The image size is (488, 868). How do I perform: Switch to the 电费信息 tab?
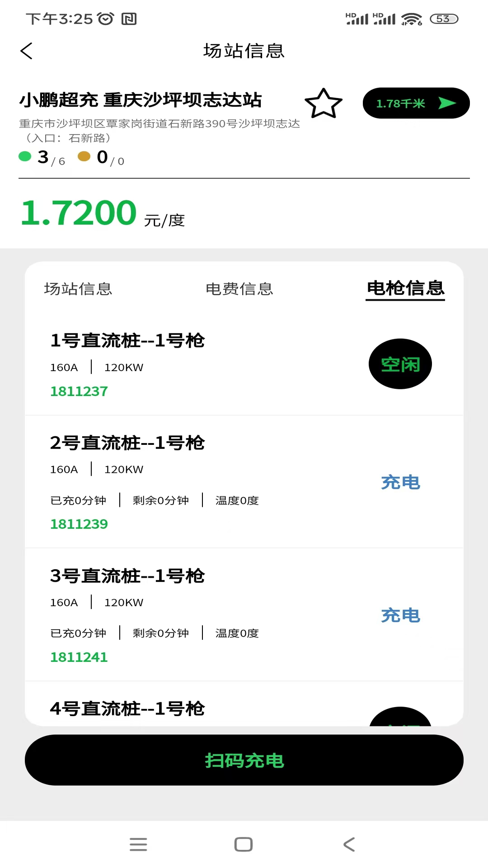click(239, 289)
